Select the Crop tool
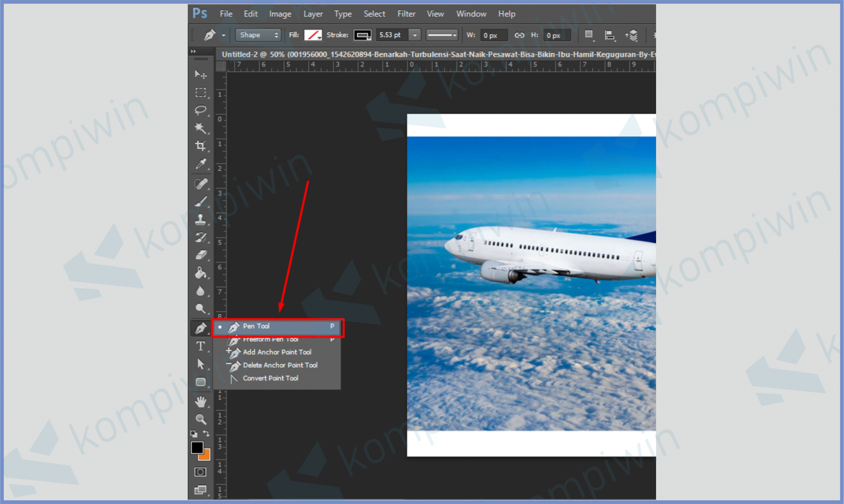844x504 pixels. coord(201,146)
